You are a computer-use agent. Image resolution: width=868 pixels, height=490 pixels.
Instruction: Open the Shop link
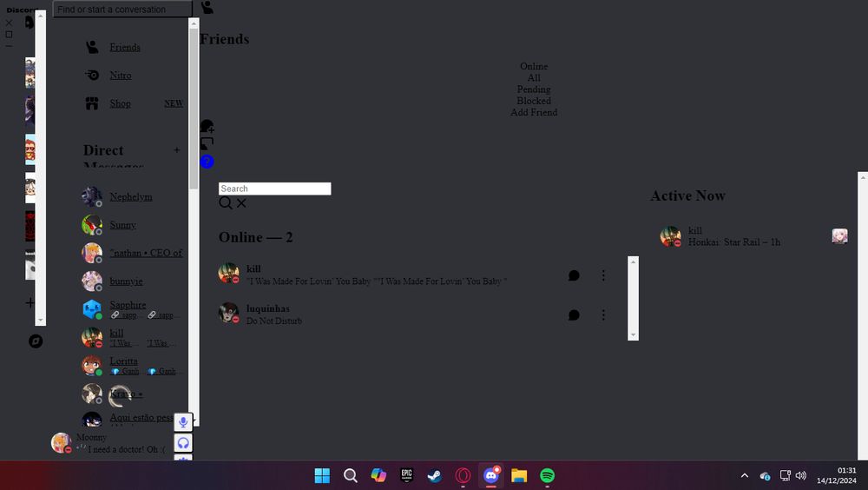pyautogui.click(x=120, y=103)
